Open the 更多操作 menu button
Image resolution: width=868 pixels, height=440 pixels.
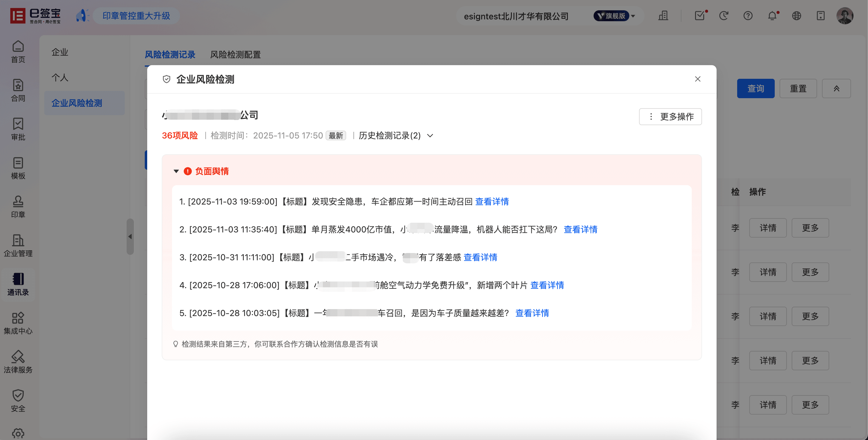[670, 116]
